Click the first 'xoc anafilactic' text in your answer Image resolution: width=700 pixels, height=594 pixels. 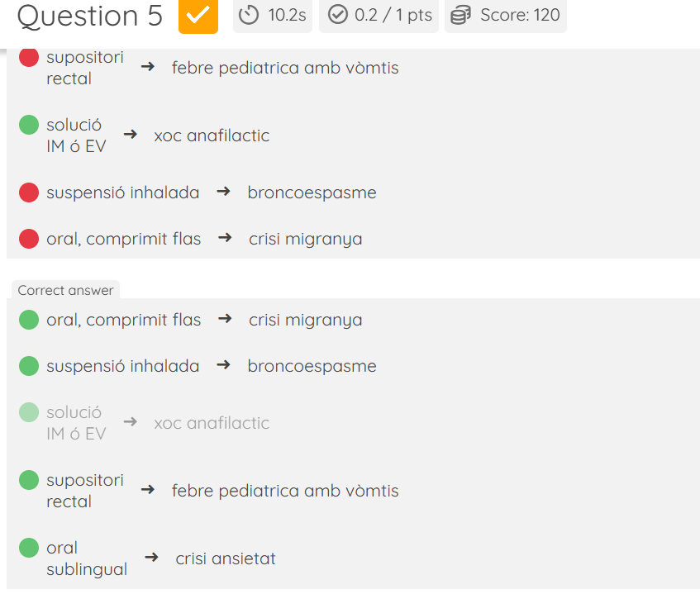tap(212, 135)
